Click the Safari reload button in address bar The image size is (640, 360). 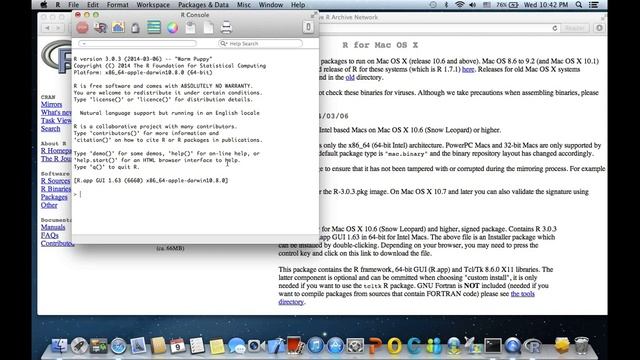pyautogui.click(x=555, y=28)
